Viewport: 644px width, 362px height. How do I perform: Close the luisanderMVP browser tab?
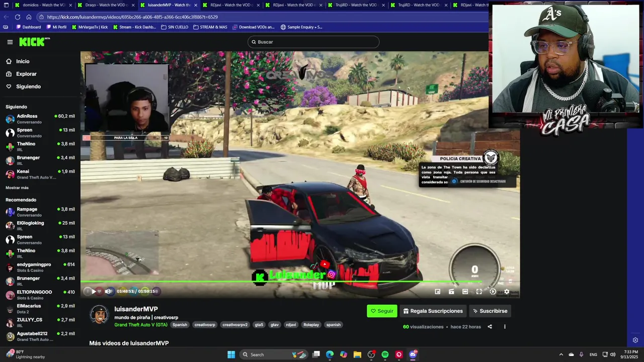196,5
